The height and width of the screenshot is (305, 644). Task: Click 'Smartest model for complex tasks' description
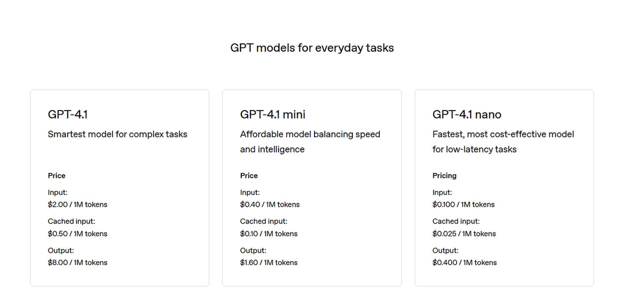(x=117, y=134)
